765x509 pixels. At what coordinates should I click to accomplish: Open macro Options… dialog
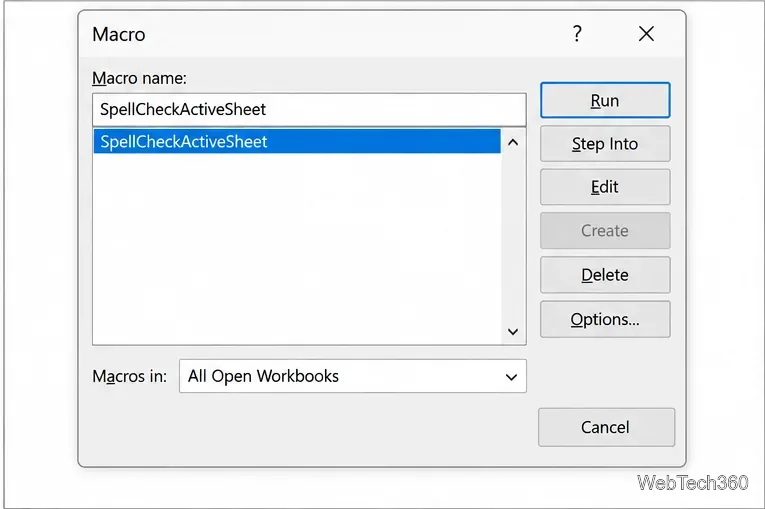pyautogui.click(x=605, y=319)
